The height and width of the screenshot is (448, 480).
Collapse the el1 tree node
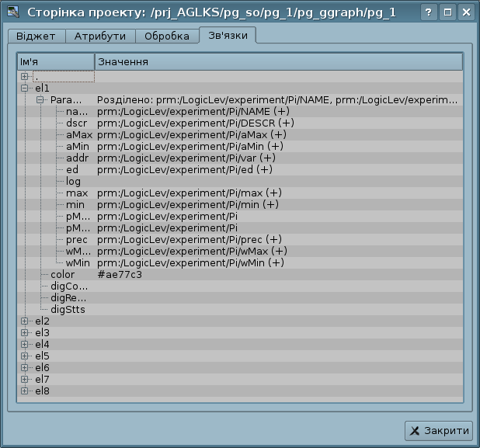point(25,89)
